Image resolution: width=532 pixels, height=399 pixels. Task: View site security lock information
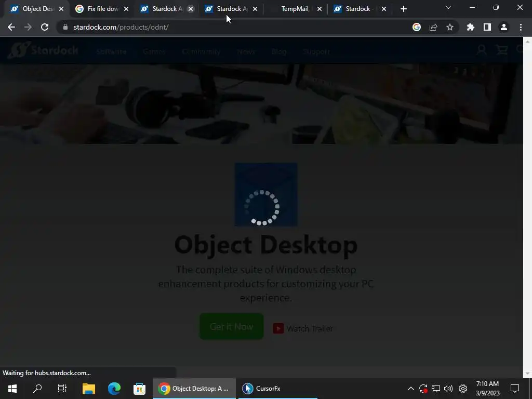(x=65, y=27)
